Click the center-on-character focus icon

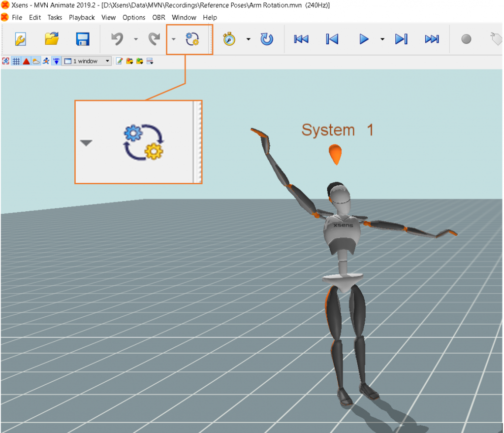pyautogui.click(x=6, y=61)
